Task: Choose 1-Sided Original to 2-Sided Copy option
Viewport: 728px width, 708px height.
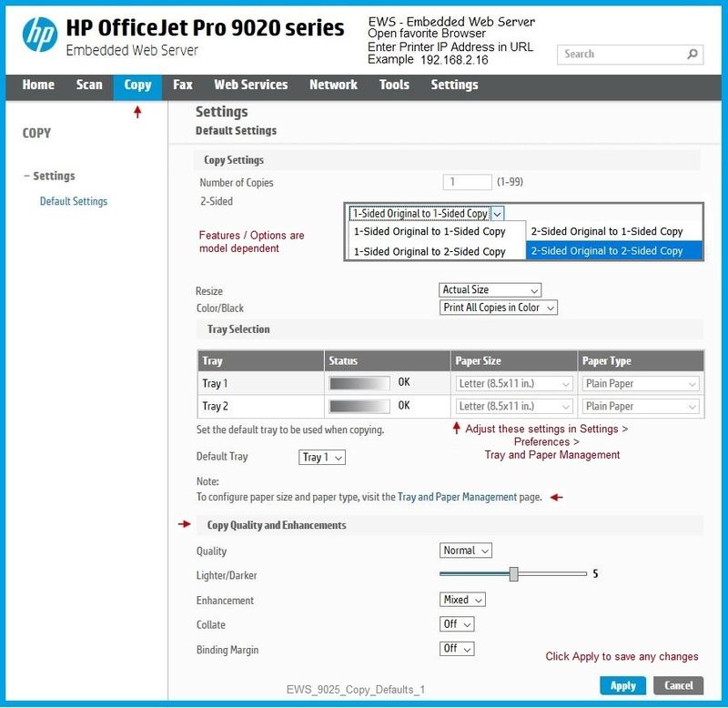Action: 430,252
